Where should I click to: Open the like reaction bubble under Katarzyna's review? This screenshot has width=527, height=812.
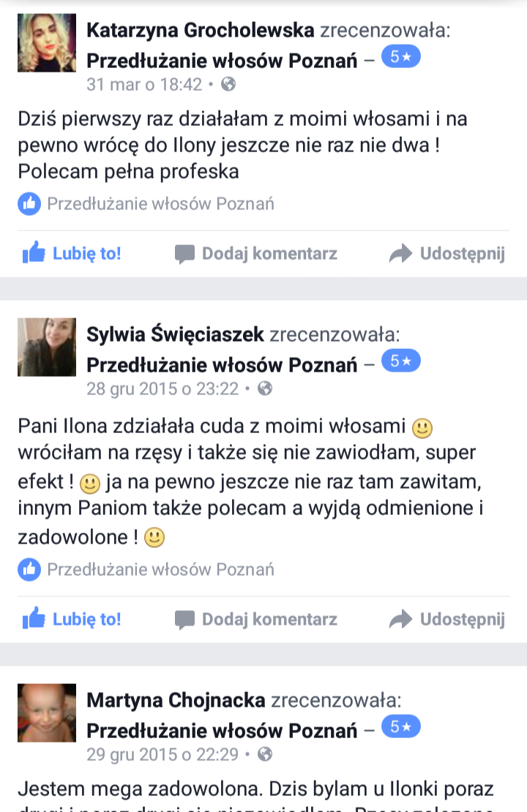click(x=29, y=204)
